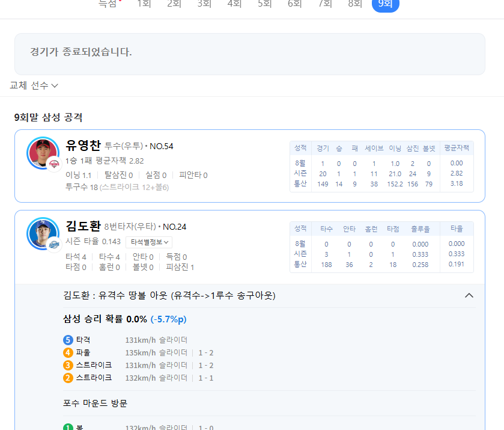Open the 득점 tab
This screenshot has width=504, height=430.
(x=108, y=4)
